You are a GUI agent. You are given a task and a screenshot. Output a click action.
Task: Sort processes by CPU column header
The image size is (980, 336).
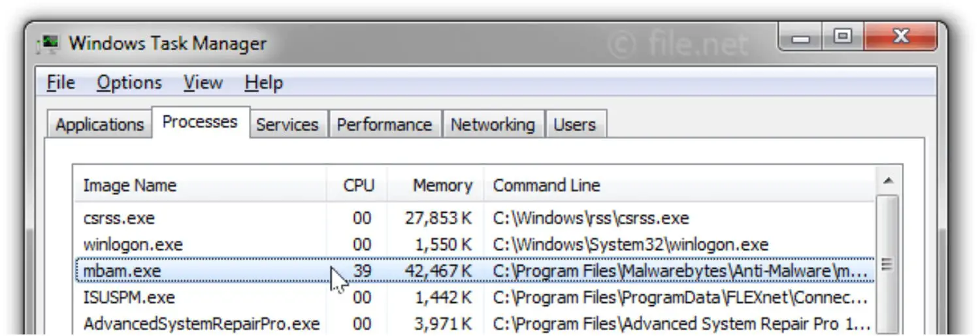(x=357, y=185)
